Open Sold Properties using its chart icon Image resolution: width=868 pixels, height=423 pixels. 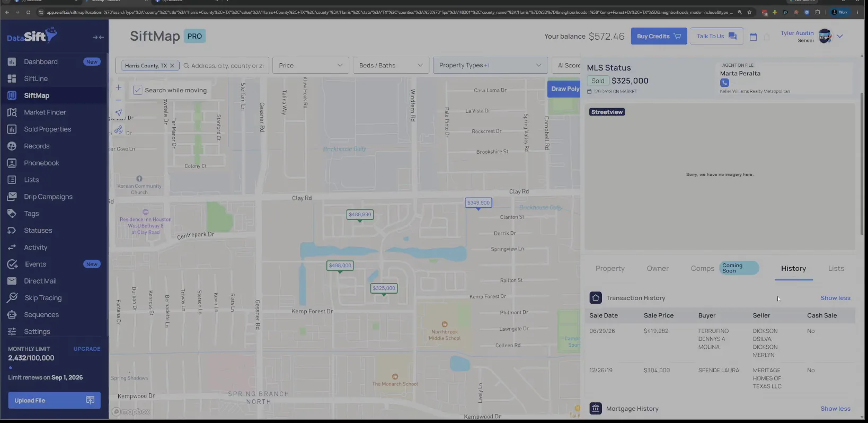coord(12,129)
